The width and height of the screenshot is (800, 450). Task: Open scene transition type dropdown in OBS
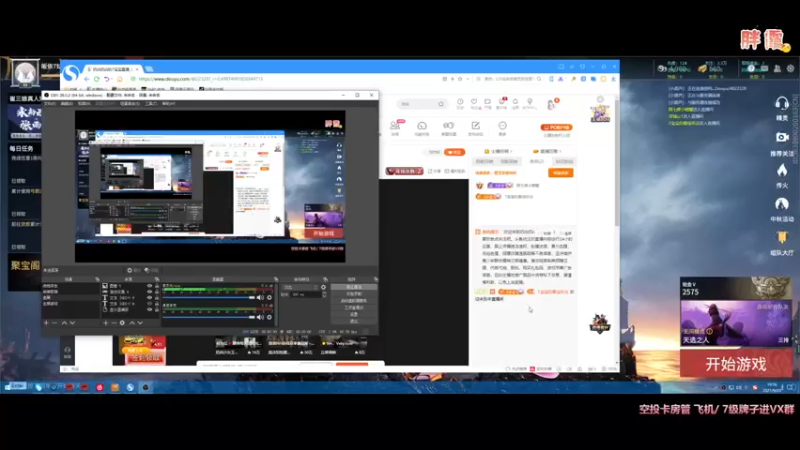click(x=301, y=287)
